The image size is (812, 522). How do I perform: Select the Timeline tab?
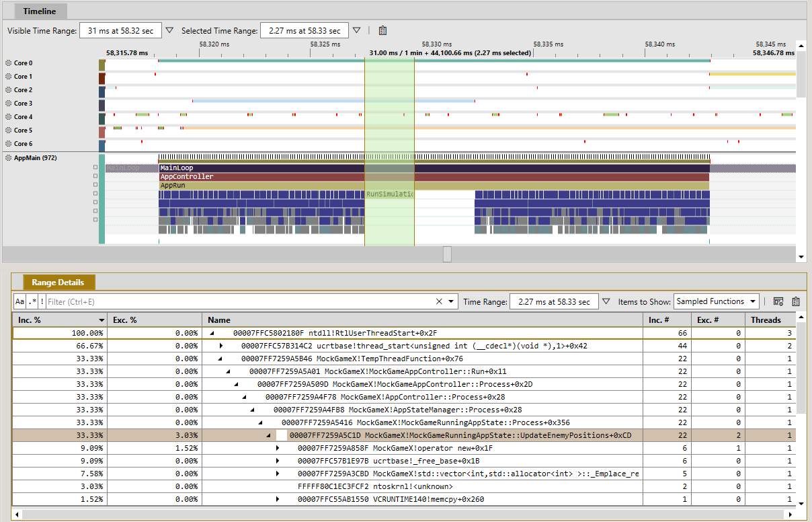tap(40, 11)
